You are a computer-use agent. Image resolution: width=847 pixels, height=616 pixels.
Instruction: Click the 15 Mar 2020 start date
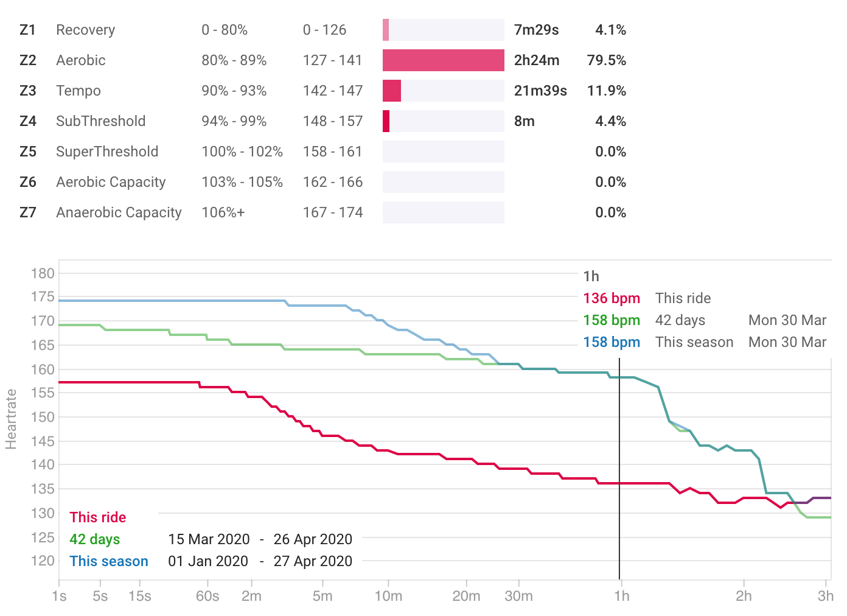[x=209, y=539]
